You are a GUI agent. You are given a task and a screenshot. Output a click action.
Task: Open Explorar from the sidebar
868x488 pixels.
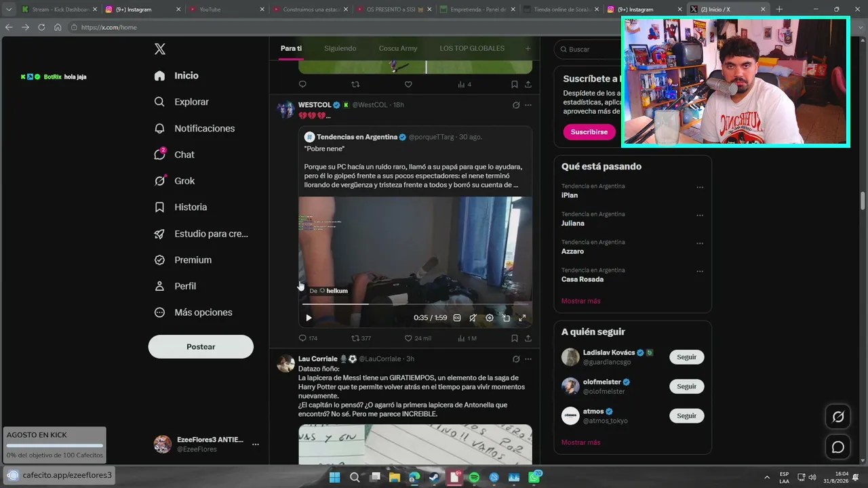click(181, 102)
